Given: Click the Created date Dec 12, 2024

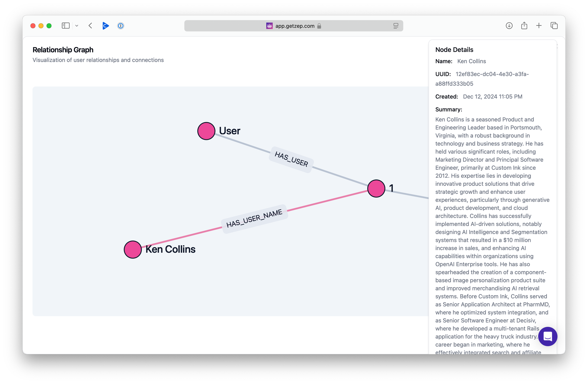Looking at the screenshot, I should click(x=492, y=97).
